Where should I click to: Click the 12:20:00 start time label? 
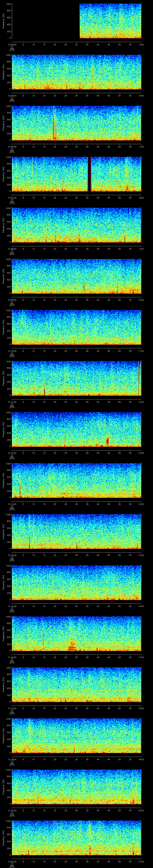[x=12, y=861]
